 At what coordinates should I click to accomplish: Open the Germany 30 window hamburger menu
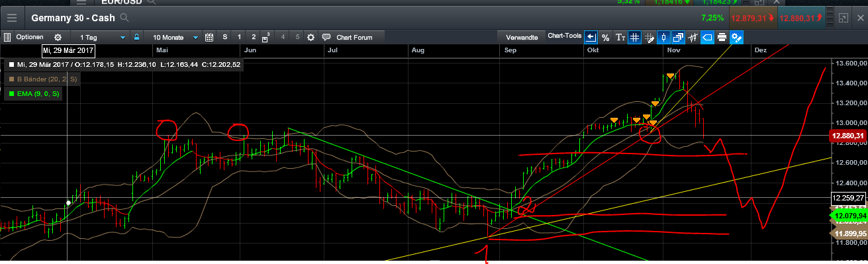pyautogui.click(x=13, y=18)
